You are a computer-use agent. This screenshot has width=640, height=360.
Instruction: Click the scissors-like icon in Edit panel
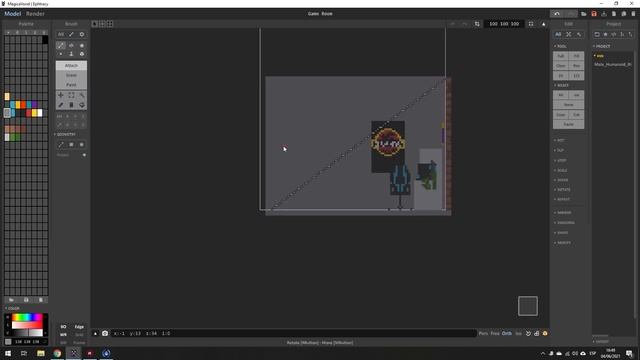[569, 34]
